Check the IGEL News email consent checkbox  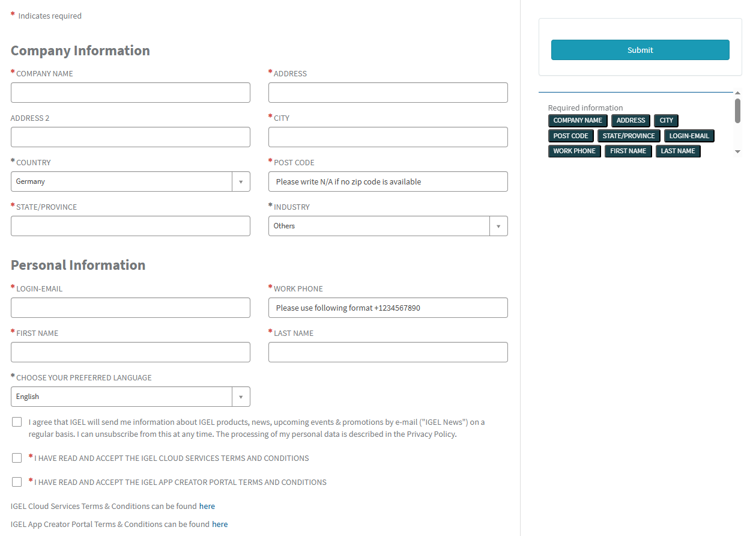(17, 422)
